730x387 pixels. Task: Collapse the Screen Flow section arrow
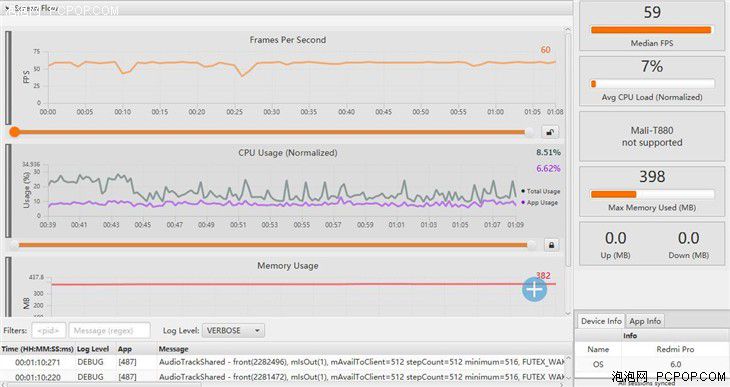[x=7, y=8]
